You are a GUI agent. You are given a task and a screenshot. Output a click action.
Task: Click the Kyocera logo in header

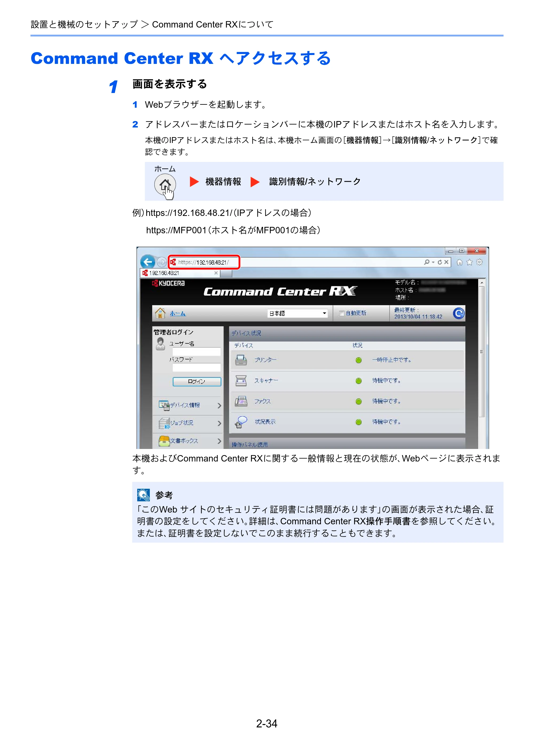[168, 283]
